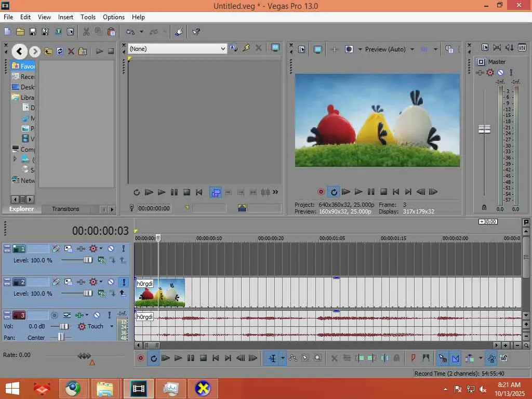The image size is (532, 399).
Task: Open Video Output FX in the preview window
Action: point(334,49)
